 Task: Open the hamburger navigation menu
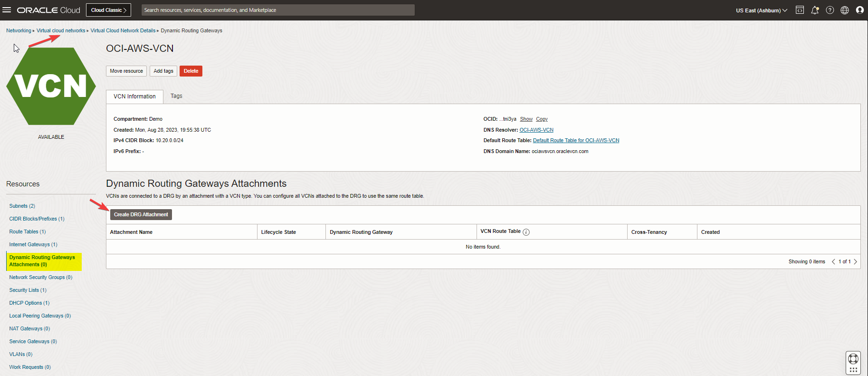[x=7, y=10]
